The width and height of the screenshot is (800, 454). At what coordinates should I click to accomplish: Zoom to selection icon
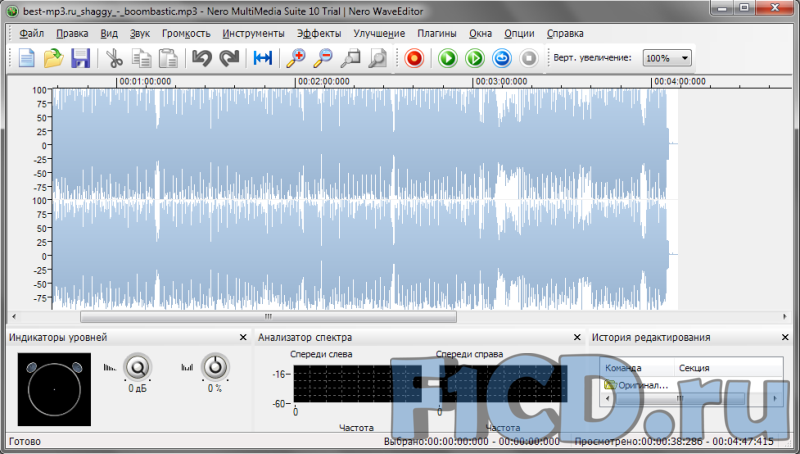coord(351,58)
